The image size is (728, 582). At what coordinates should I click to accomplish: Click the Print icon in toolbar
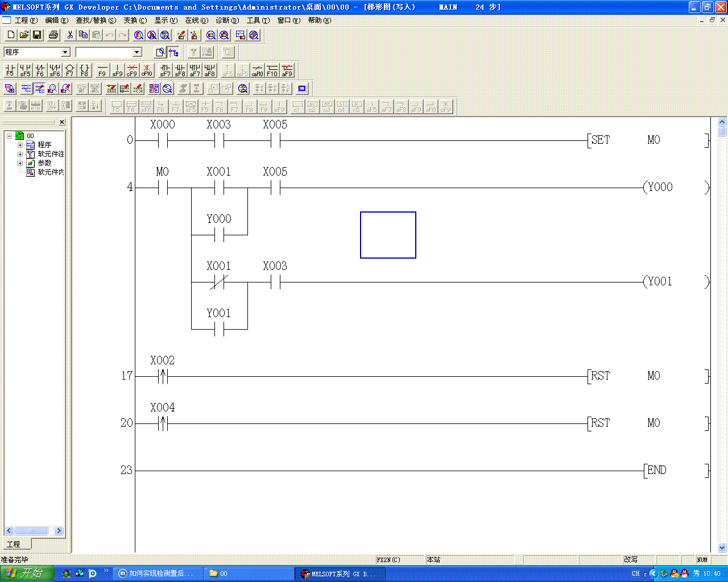click(x=53, y=35)
